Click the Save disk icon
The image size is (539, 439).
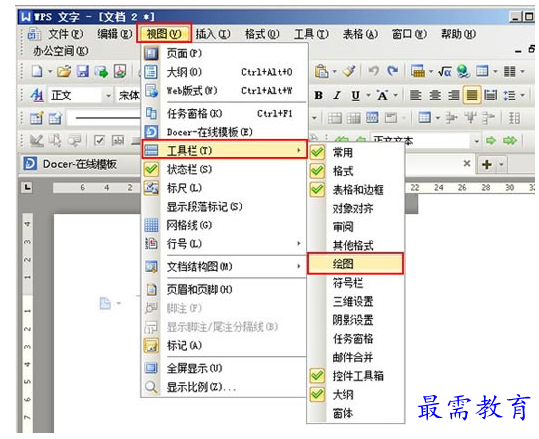pos(82,72)
